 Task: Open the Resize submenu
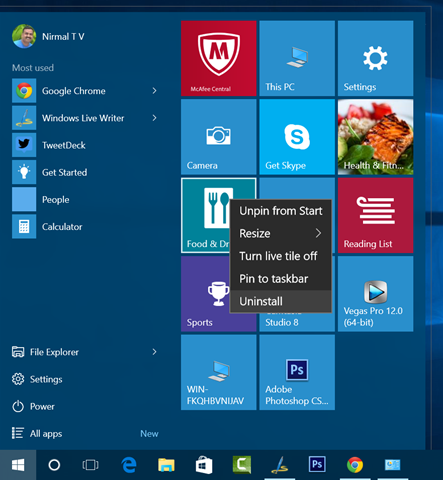click(x=281, y=233)
